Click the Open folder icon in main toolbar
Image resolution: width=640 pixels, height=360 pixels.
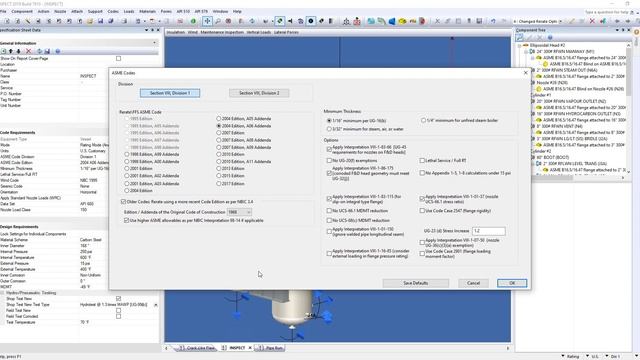click(x=90, y=21)
